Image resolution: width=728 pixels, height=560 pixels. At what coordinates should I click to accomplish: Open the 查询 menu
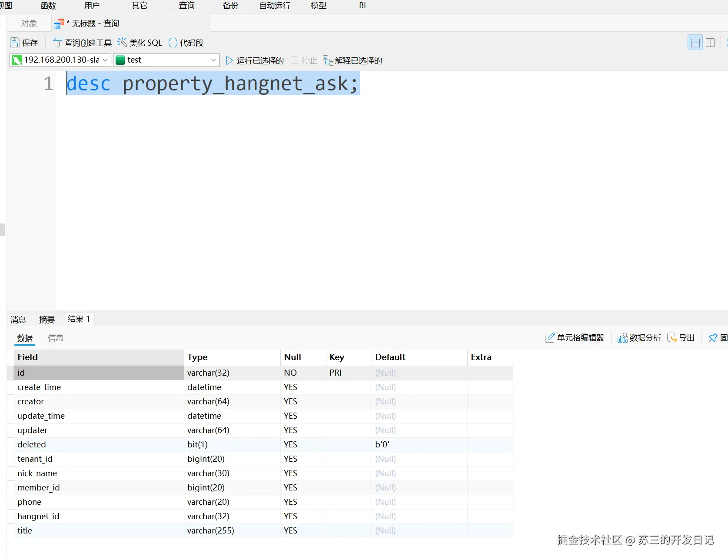pyautogui.click(x=187, y=6)
